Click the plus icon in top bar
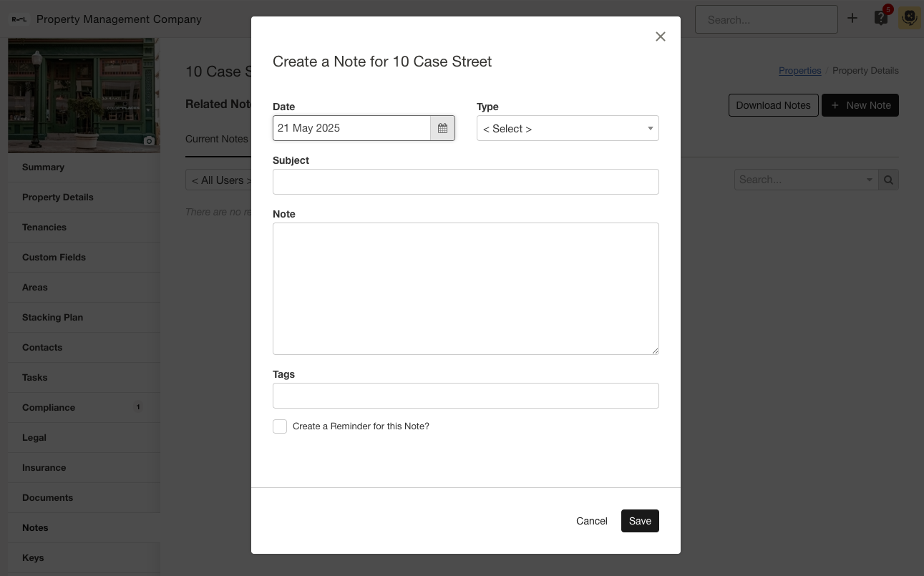 (852, 19)
